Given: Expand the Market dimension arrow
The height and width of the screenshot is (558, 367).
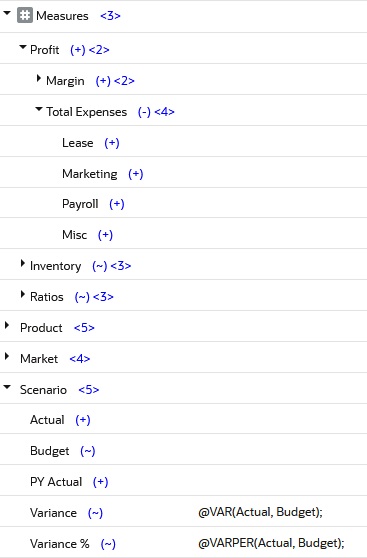Looking at the screenshot, I should pyautogui.click(x=7, y=356).
